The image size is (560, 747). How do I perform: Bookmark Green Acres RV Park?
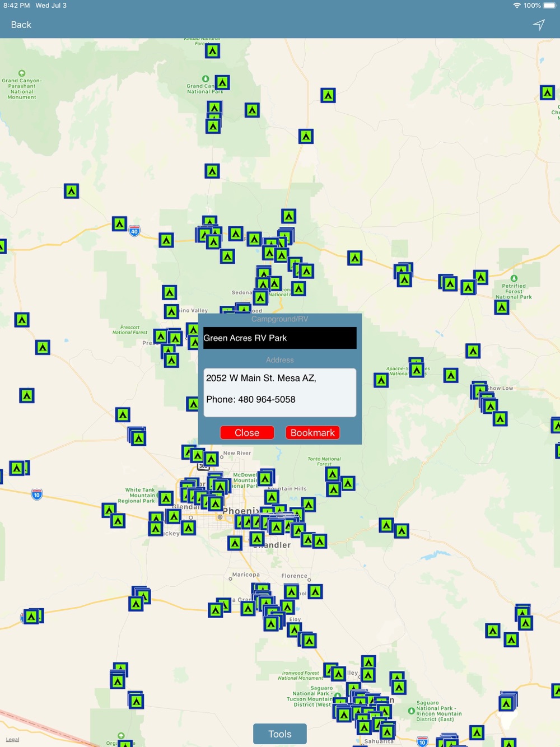click(x=312, y=433)
